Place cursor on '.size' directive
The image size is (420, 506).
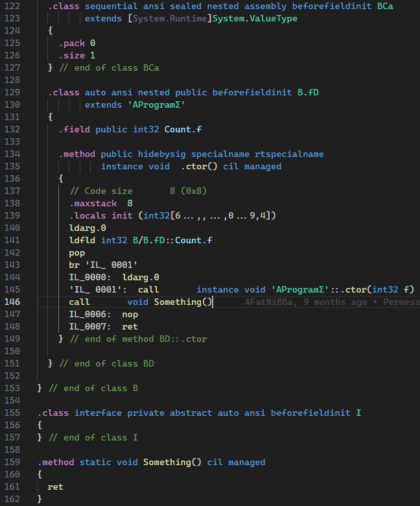coord(71,56)
